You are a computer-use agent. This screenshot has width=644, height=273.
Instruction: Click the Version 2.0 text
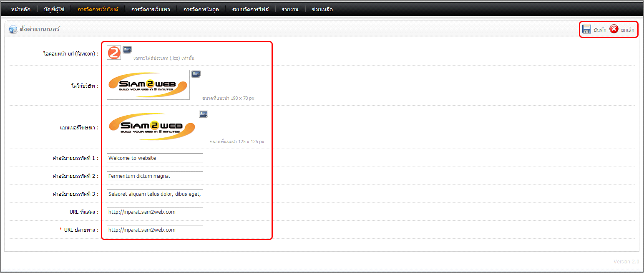pyautogui.click(x=626, y=262)
